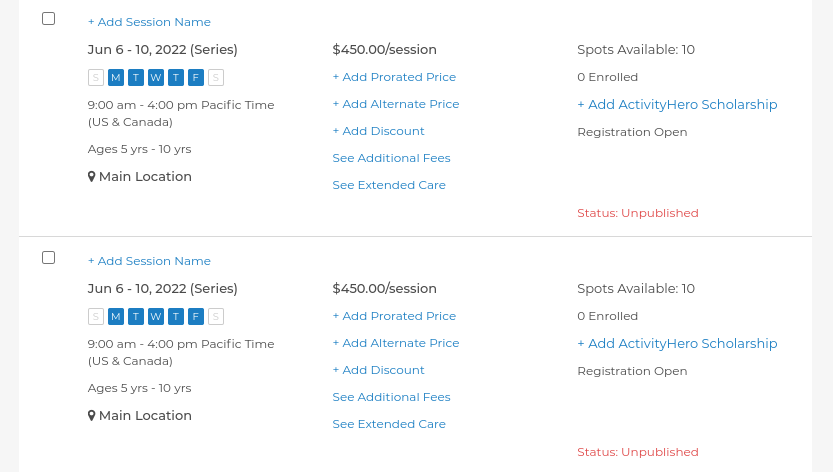See Extended Care in the first session
The height and width of the screenshot is (472, 833).
tap(389, 186)
